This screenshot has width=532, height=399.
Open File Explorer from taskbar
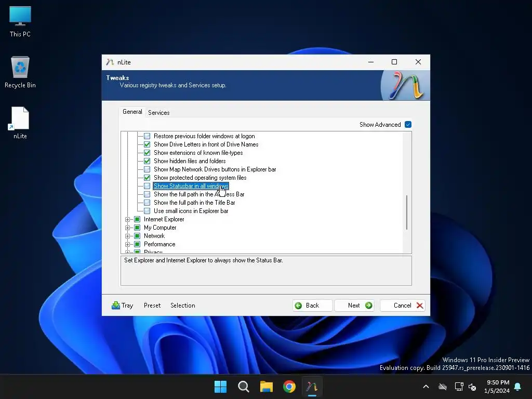click(267, 387)
